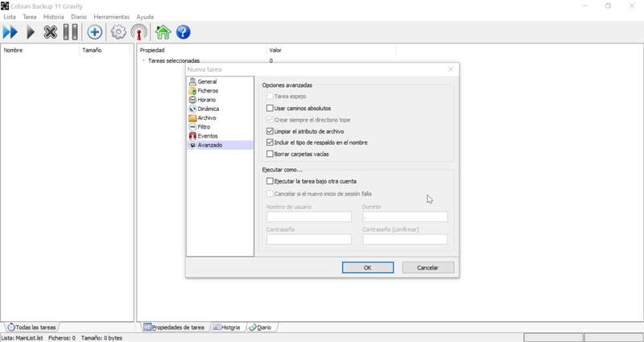Open the Tarea menu
Screen dimensions: 644x342
tap(30, 17)
